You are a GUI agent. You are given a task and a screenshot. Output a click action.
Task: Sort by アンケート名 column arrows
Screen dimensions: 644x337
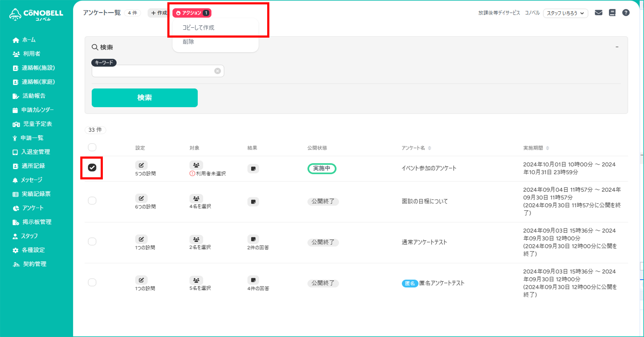click(429, 148)
